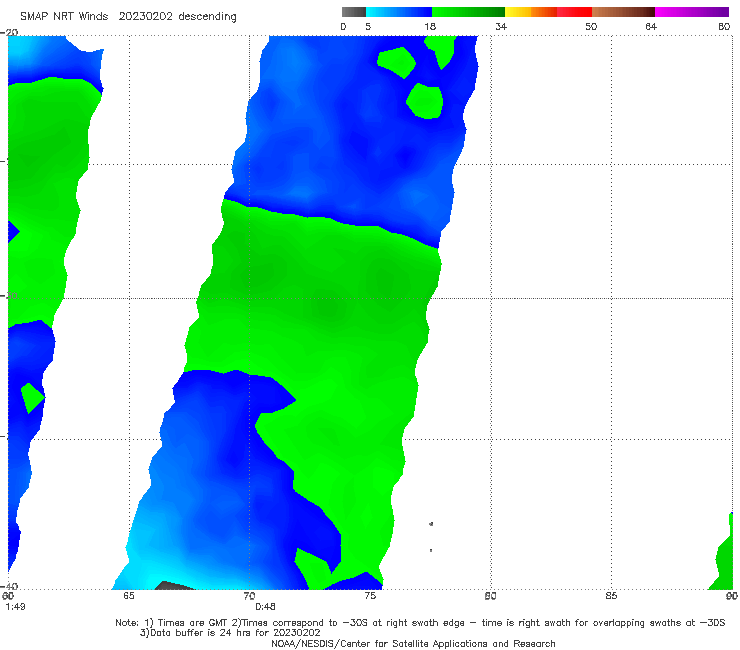The height and width of the screenshot is (650, 740).
Task: Click the green segment of the color bar
Action: click(468, 12)
